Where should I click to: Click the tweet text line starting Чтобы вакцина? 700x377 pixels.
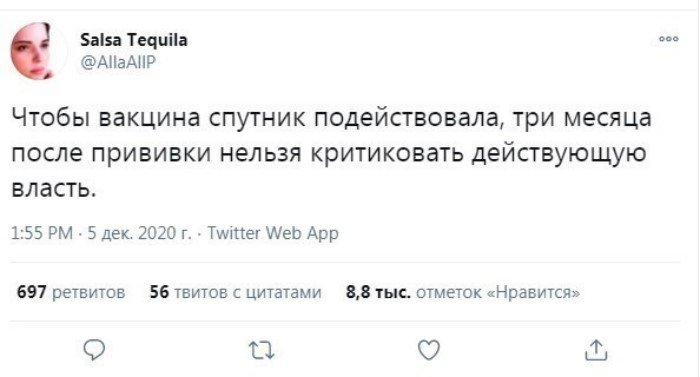coord(331,118)
